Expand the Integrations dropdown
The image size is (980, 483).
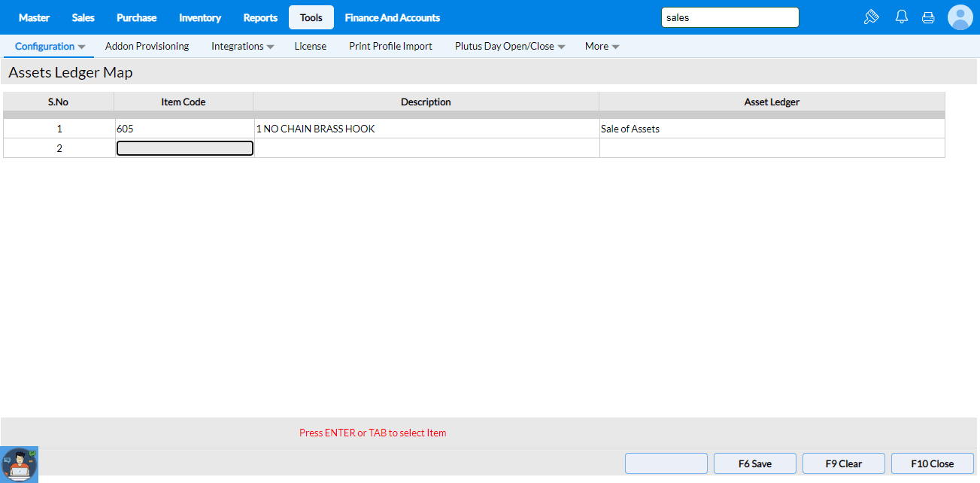pyautogui.click(x=242, y=46)
